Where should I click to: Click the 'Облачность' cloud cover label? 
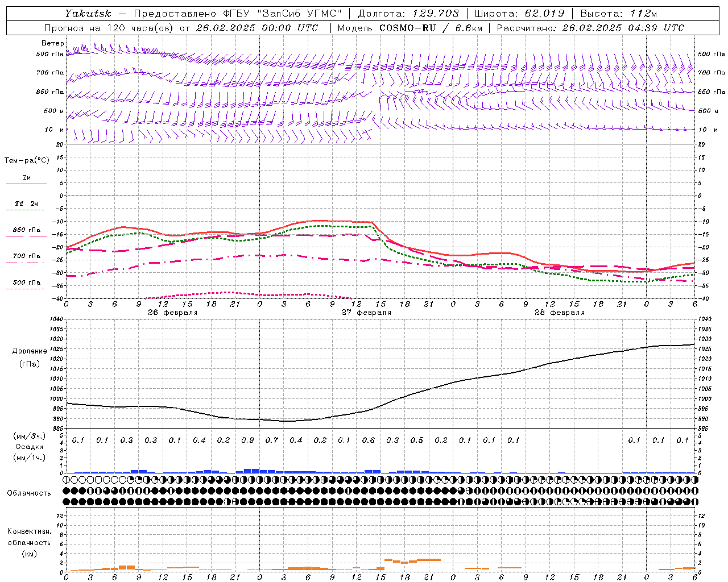click(x=29, y=493)
